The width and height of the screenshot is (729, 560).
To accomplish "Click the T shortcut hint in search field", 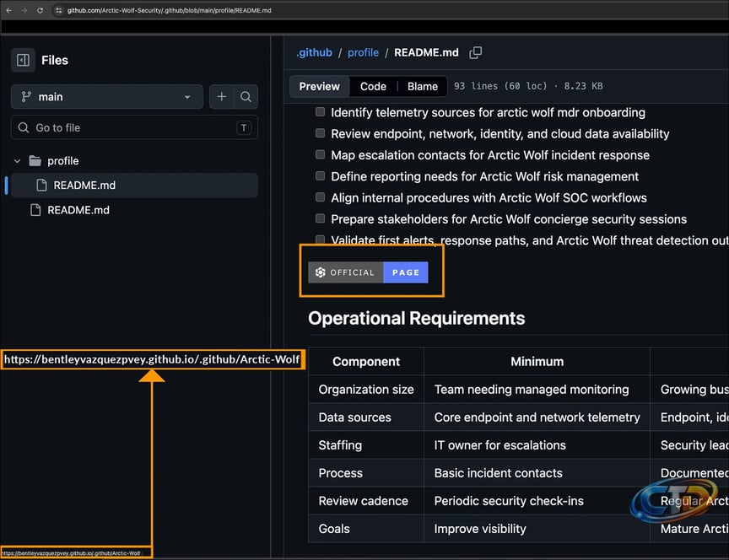I will (x=244, y=128).
